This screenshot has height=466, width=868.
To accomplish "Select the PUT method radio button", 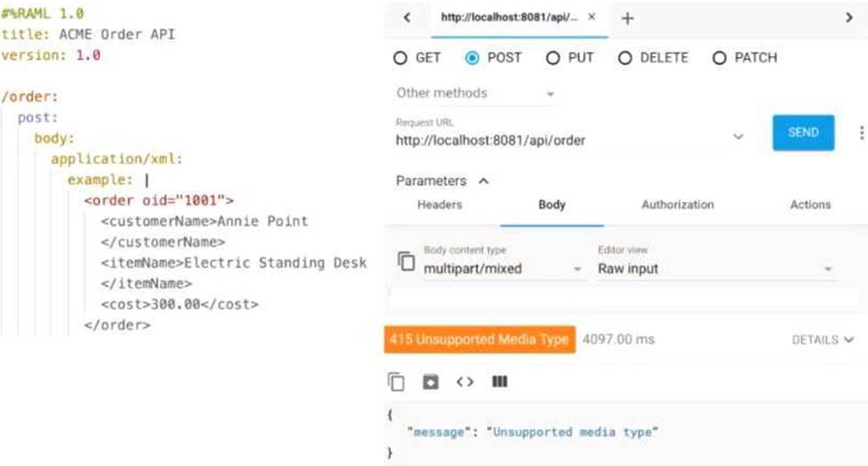I will coord(553,58).
